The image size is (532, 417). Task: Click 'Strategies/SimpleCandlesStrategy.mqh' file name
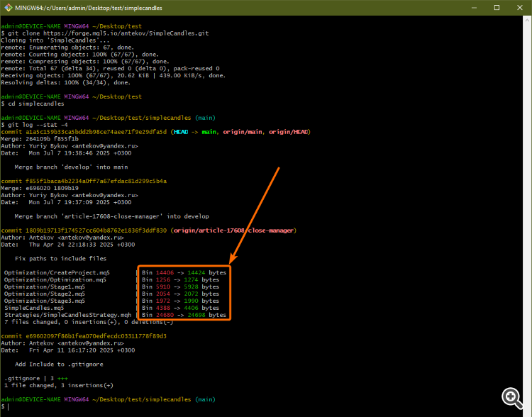68,315
